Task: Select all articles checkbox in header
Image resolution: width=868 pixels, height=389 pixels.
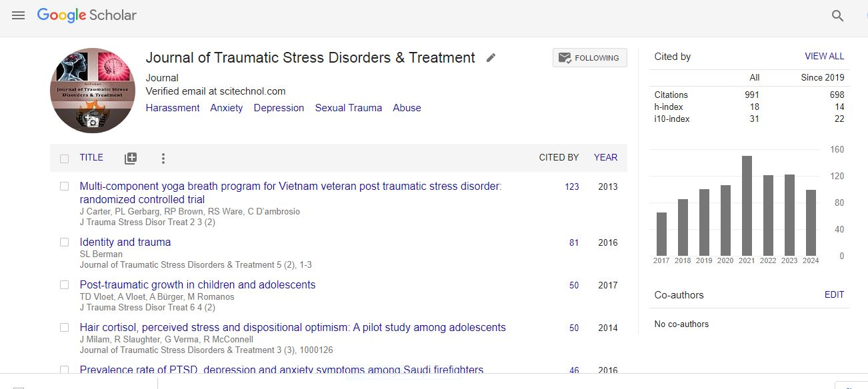Action: pos(65,159)
